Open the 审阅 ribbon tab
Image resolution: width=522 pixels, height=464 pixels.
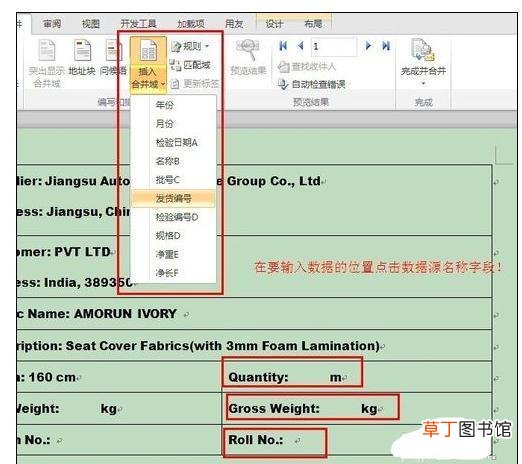(52, 24)
